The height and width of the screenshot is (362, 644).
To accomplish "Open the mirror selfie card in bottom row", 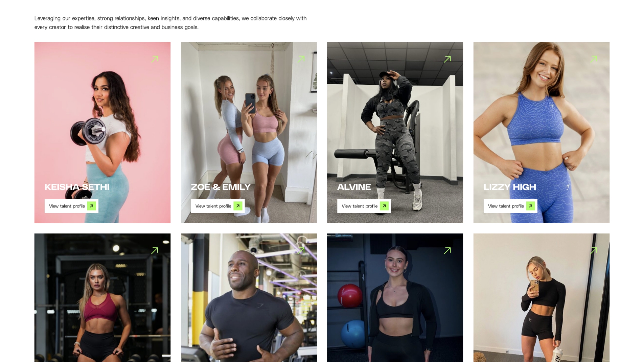I will 541,298.
